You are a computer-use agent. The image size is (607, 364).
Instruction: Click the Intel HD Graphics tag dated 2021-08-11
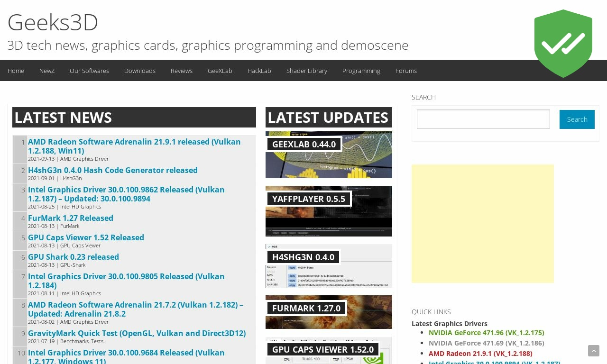tap(81, 293)
